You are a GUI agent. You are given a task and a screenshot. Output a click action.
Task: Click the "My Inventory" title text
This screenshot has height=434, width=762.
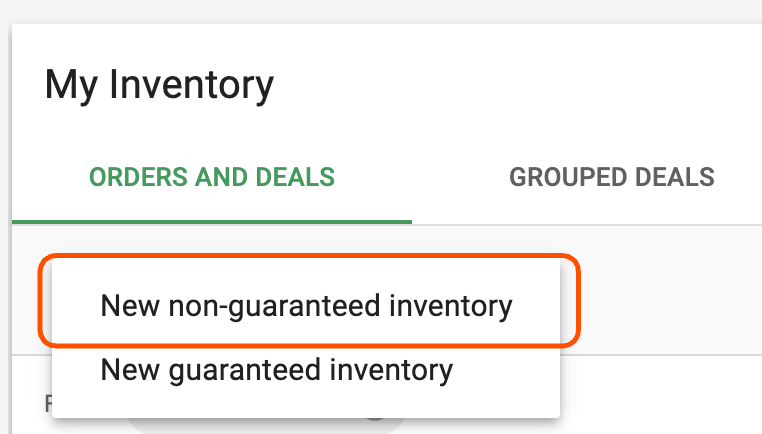pos(159,85)
